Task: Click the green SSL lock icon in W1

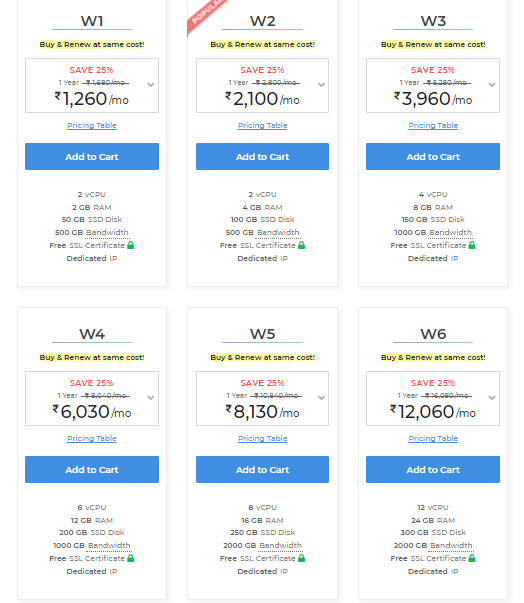Action: click(x=131, y=245)
